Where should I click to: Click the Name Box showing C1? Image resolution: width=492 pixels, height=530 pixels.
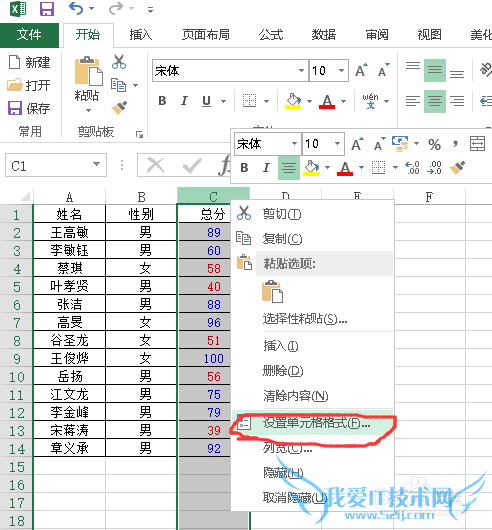(56, 165)
